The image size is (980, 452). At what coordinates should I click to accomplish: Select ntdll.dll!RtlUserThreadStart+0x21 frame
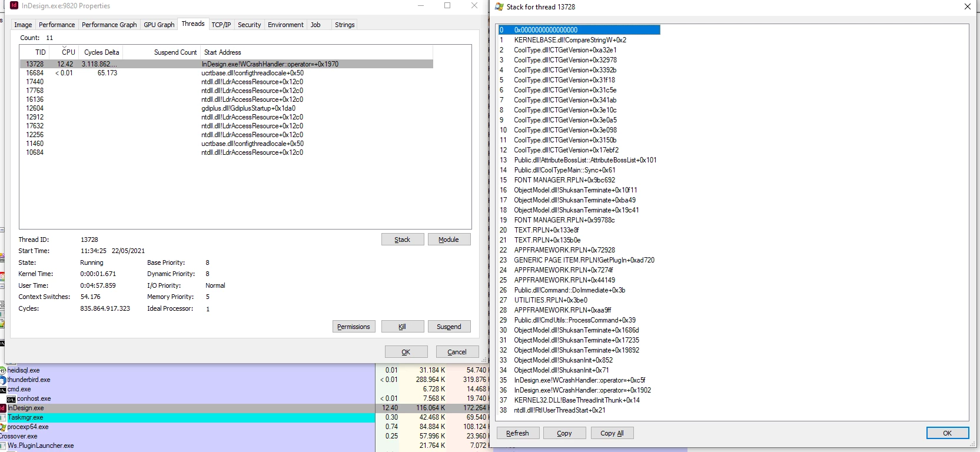click(x=559, y=410)
